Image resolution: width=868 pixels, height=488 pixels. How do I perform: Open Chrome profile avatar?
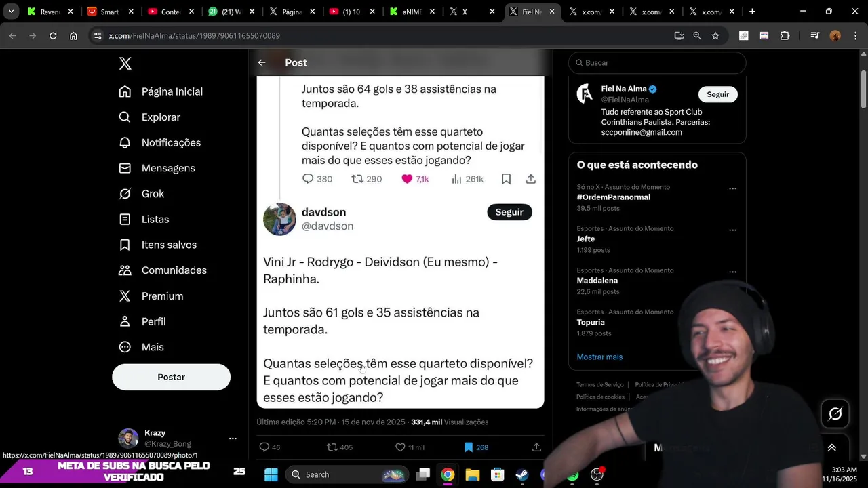pos(835,36)
